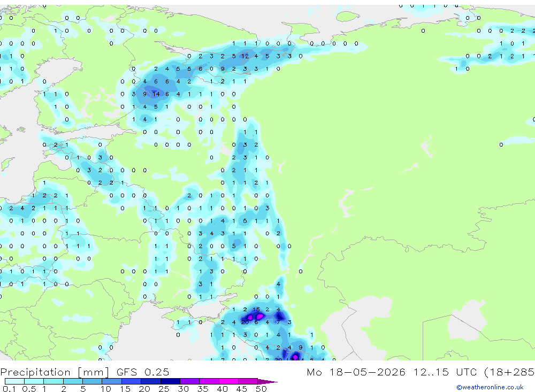
Task: Click the legend label "0.1"
Action: (x=9, y=389)
